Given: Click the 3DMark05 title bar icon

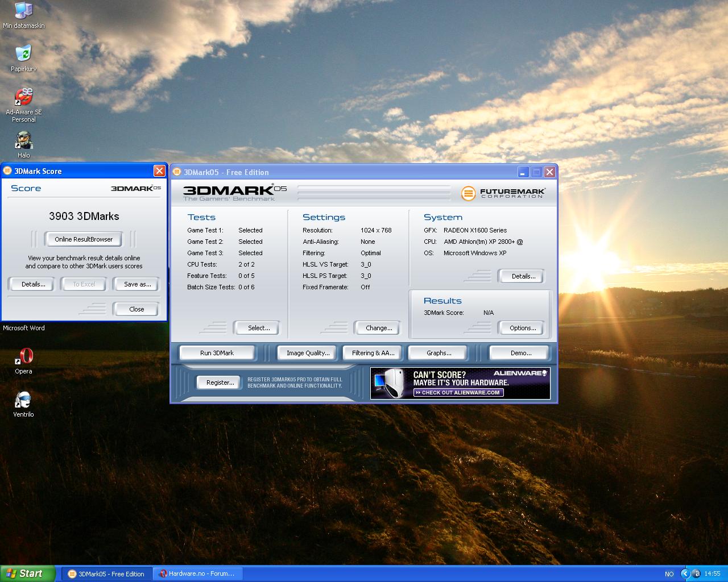Looking at the screenshot, I should tap(177, 172).
